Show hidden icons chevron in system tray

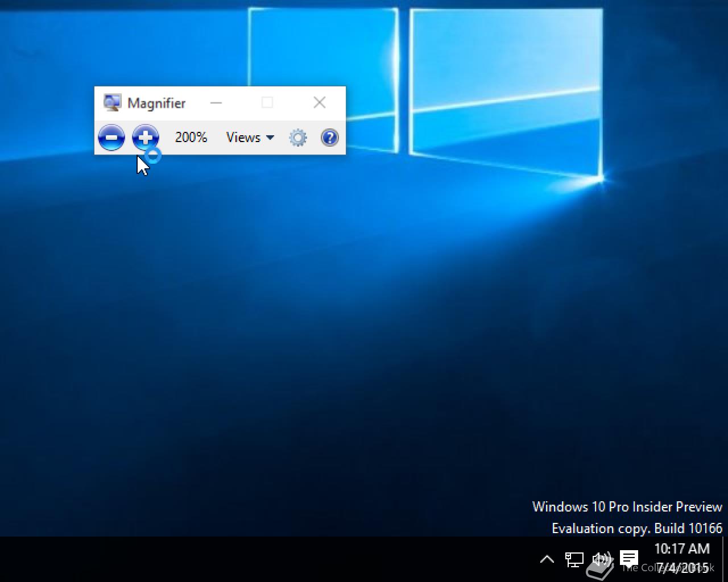coord(547,560)
